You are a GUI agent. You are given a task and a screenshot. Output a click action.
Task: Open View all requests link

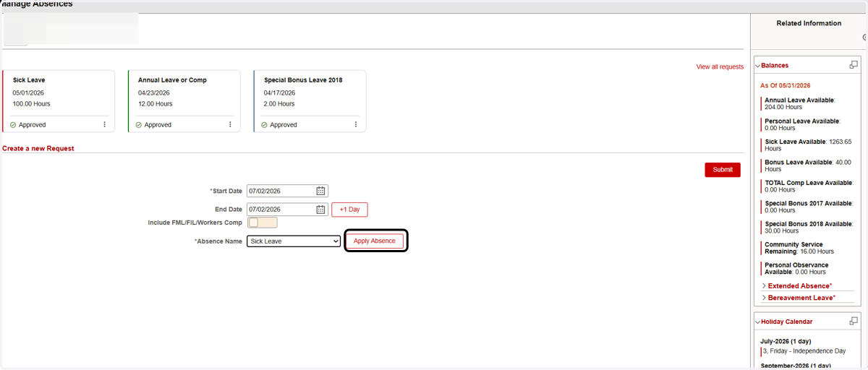point(720,66)
